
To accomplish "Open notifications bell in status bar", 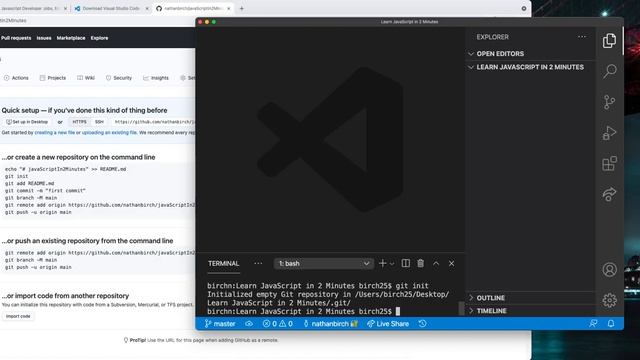I will pyautogui.click(x=611, y=323).
